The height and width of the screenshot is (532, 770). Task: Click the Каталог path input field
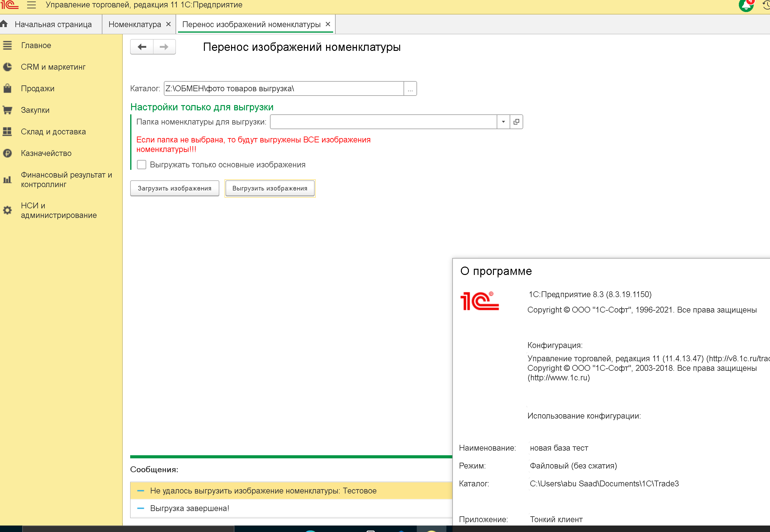coord(284,89)
